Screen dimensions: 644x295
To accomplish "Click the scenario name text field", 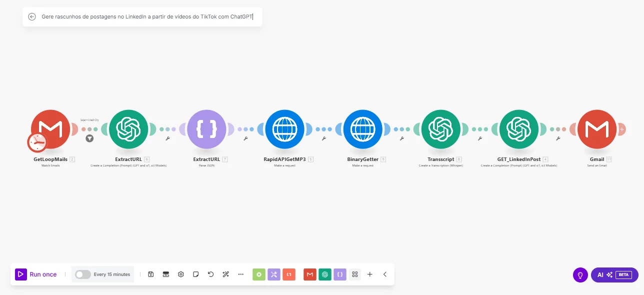I will tap(147, 16).
